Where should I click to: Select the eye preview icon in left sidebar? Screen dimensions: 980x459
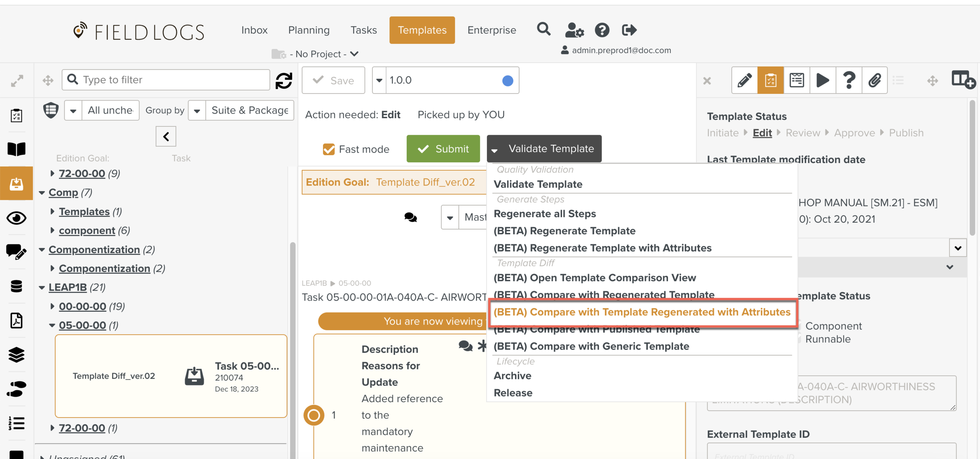(x=16, y=218)
